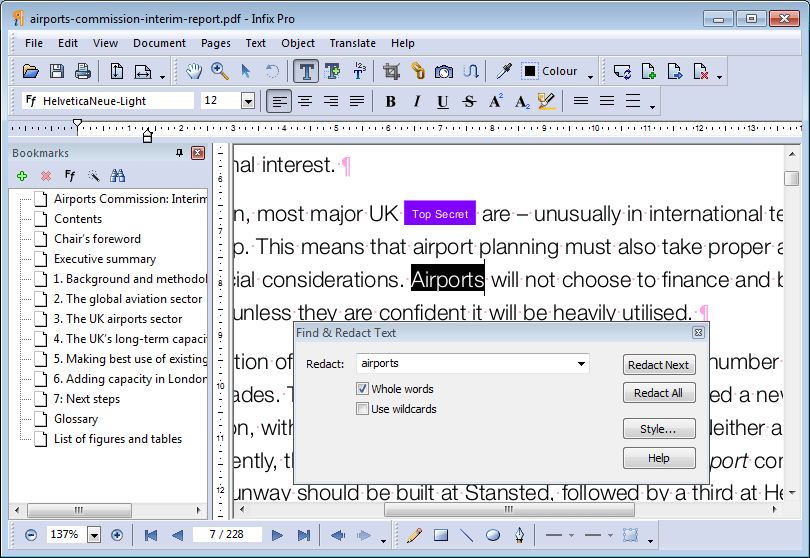Select the Glossary bookmark
Image resolution: width=810 pixels, height=558 pixels.
[x=76, y=419]
